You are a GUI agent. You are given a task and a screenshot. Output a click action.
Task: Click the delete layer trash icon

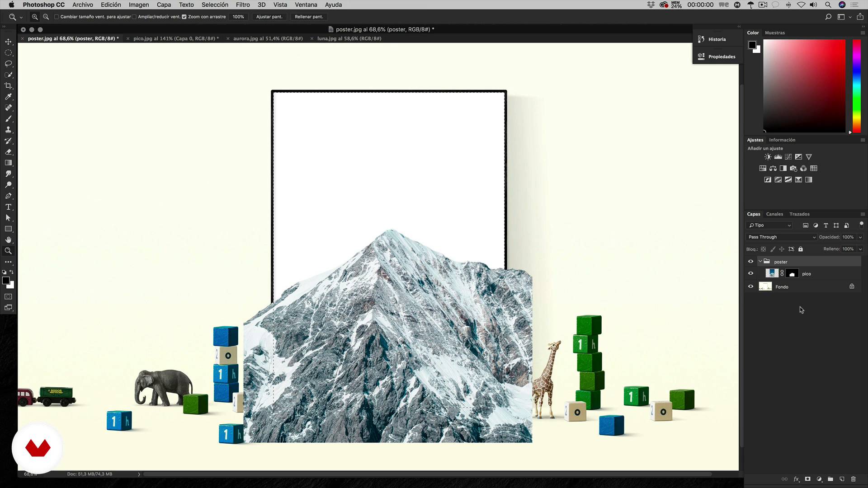pyautogui.click(x=854, y=479)
